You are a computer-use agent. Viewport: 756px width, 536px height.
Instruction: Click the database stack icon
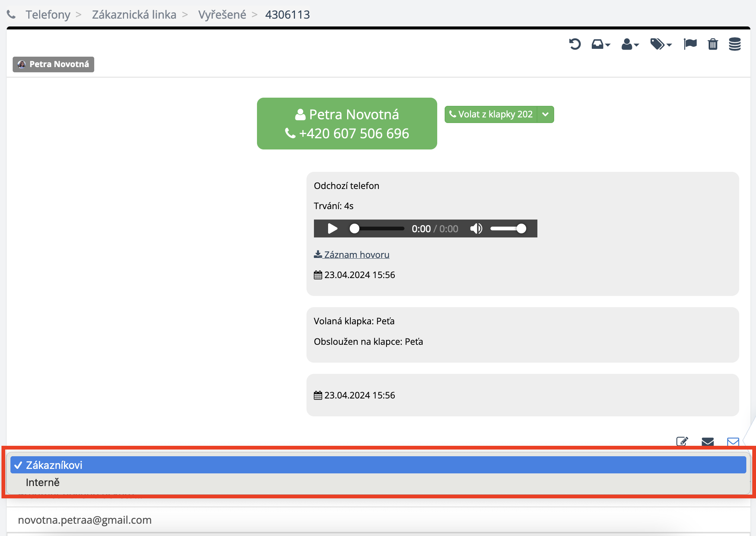(735, 44)
